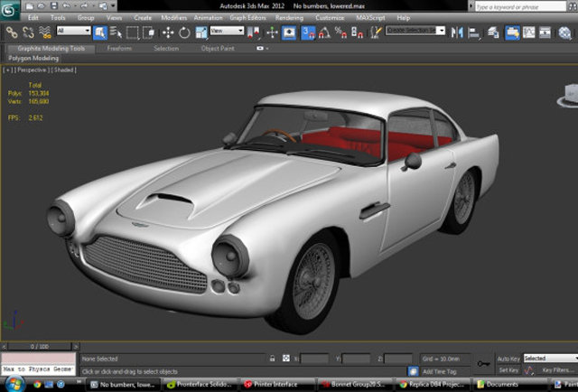Click the Key Filters button
This screenshot has width=578, height=392.
(558, 370)
